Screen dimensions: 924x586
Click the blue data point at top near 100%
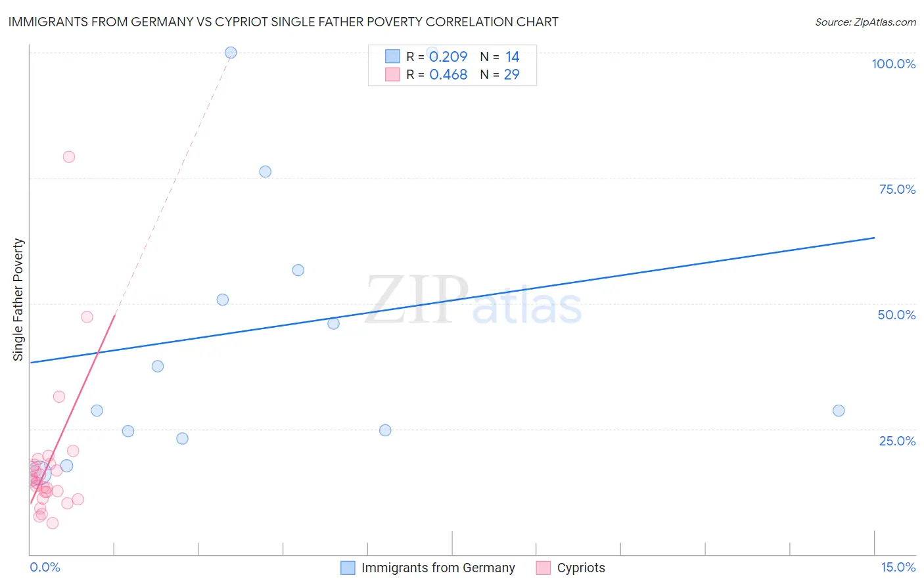click(x=231, y=53)
